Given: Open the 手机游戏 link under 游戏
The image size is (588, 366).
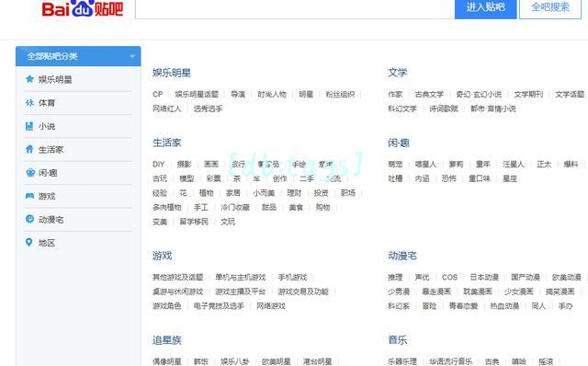Looking at the screenshot, I should tap(292, 278).
